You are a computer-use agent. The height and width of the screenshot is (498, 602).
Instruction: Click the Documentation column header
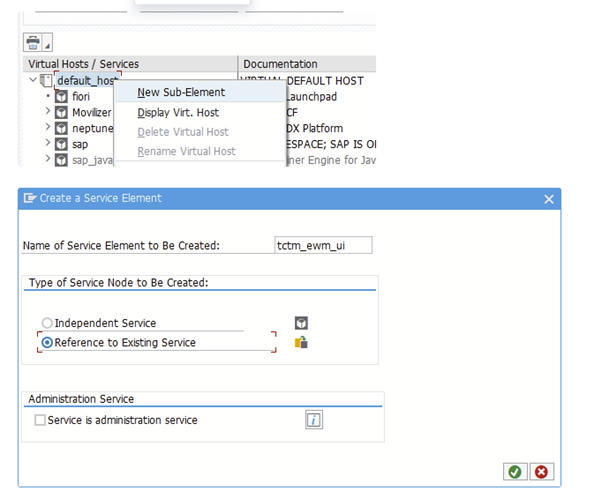pyautogui.click(x=280, y=64)
